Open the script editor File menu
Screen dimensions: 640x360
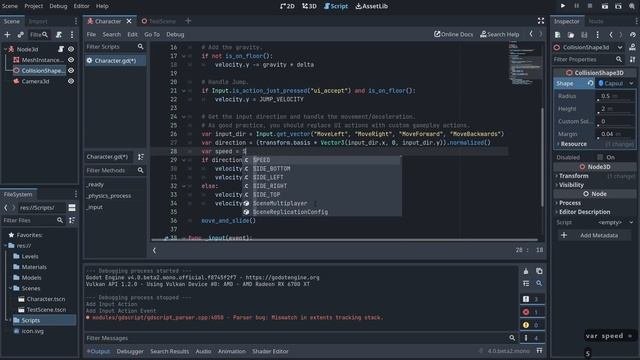[91, 35]
